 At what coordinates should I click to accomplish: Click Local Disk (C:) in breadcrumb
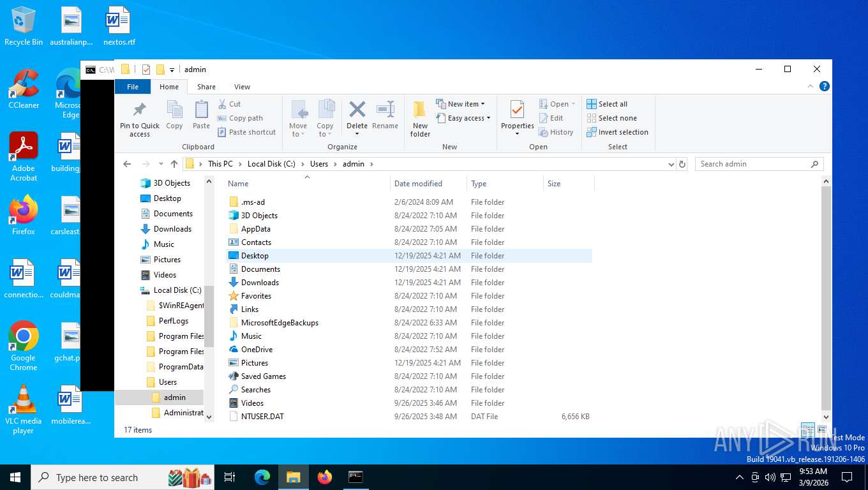point(271,164)
